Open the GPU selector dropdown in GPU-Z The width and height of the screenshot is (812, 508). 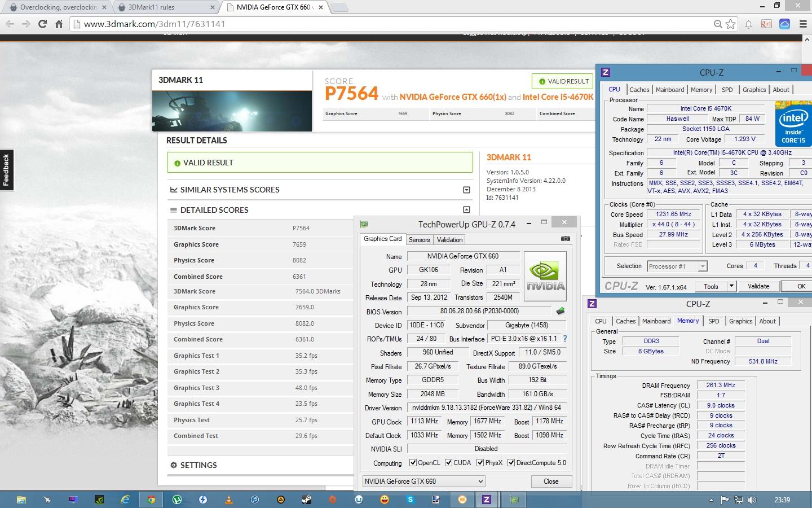pos(423,481)
